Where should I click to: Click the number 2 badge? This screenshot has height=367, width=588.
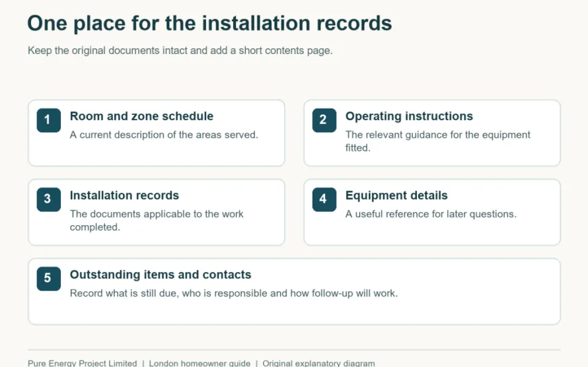[x=324, y=120]
